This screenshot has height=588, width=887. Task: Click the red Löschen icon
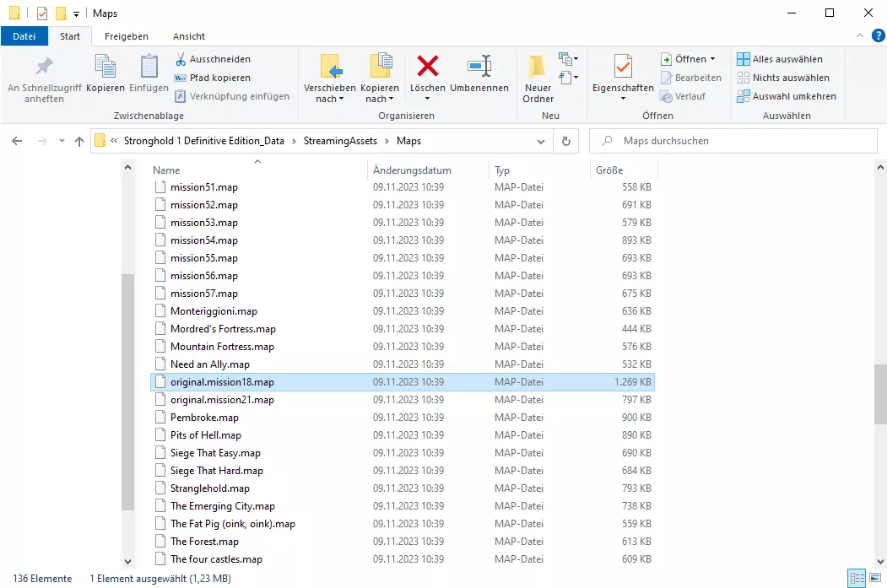(x=428, y=66)
